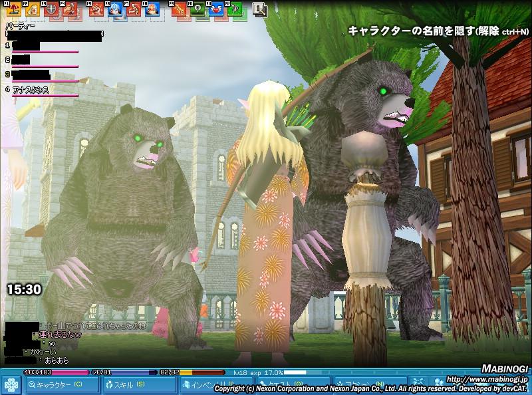Trigger the F4 Smash skill icon

tap(70, 9)
